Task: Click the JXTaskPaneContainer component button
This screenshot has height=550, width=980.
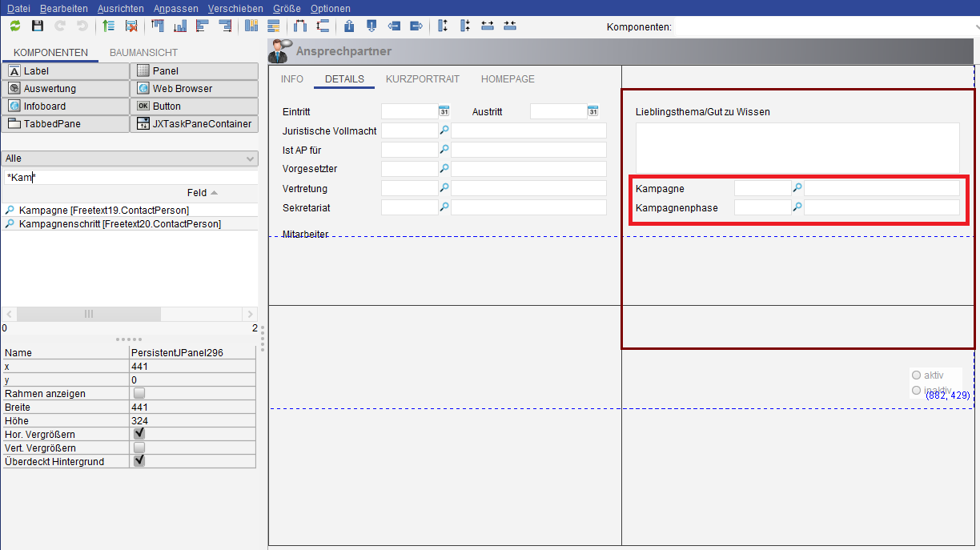Action: [x=194, y=124]
